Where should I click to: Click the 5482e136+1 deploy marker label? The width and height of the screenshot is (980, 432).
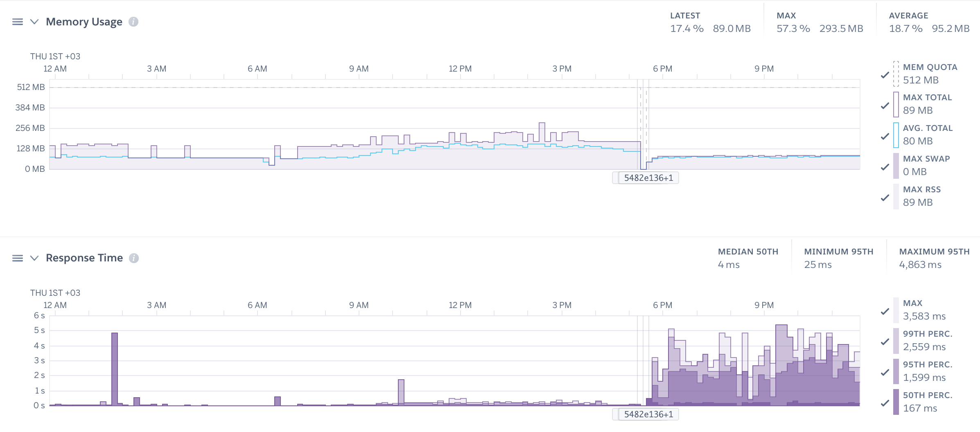pyautogui.click(x=649, y=178)
